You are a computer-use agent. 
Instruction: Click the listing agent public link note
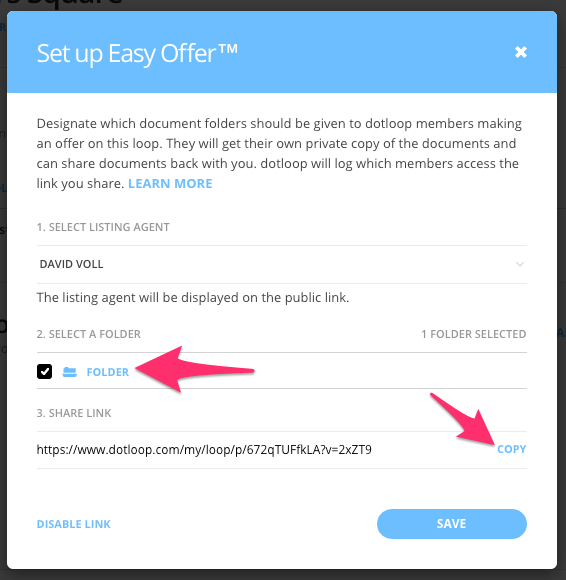[x=193, y=297]
